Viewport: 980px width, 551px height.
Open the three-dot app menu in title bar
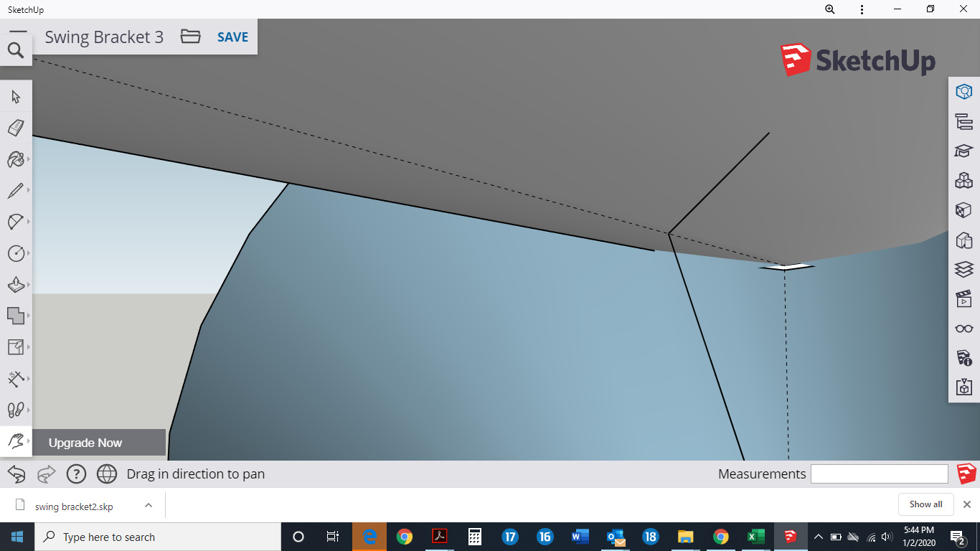click(862, 9)
